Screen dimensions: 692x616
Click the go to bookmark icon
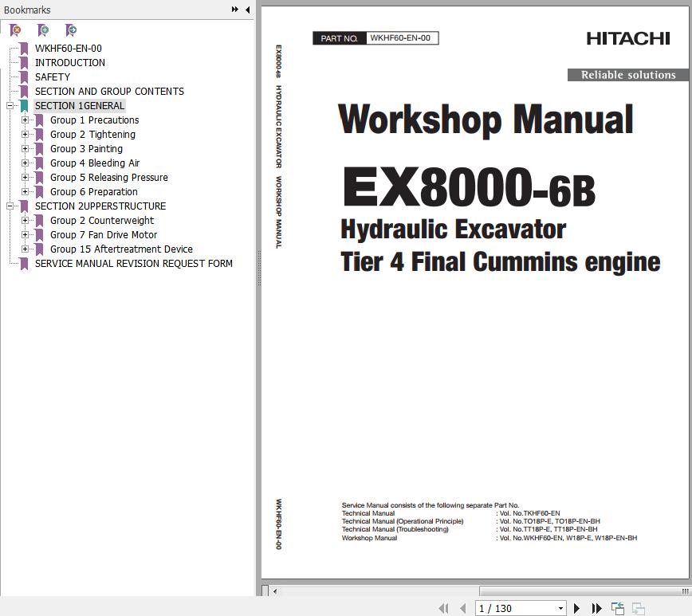71,30
